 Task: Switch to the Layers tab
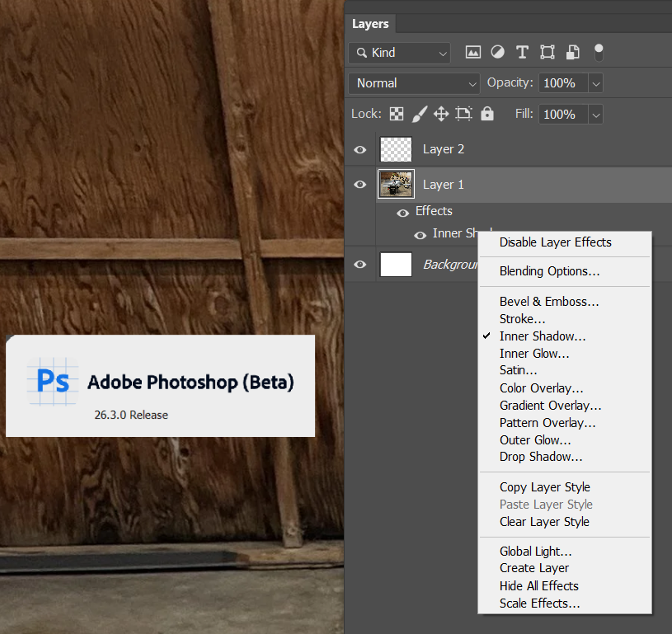coord(370,24)
